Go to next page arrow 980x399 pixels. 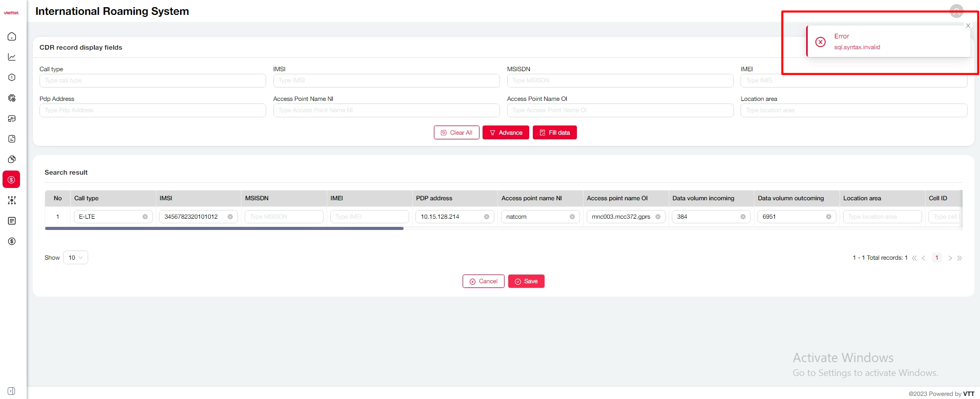click(x=950, y=258)
